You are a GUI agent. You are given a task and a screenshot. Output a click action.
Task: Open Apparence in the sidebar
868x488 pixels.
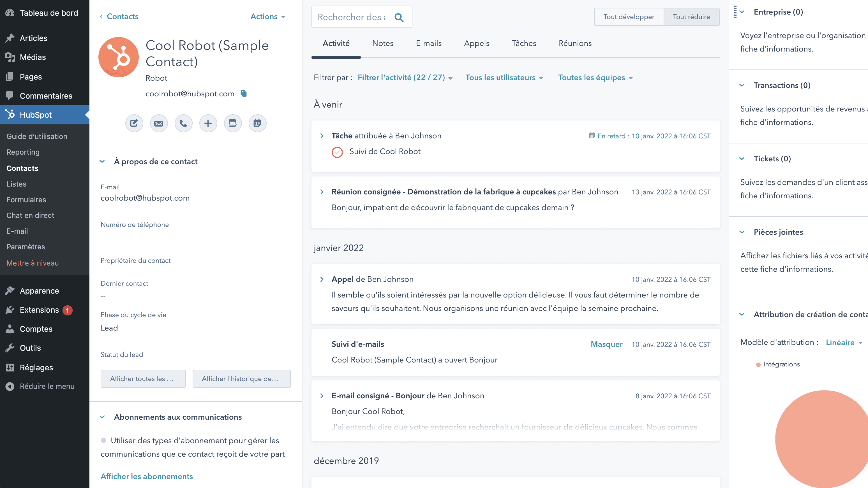[x=45, y=291]
